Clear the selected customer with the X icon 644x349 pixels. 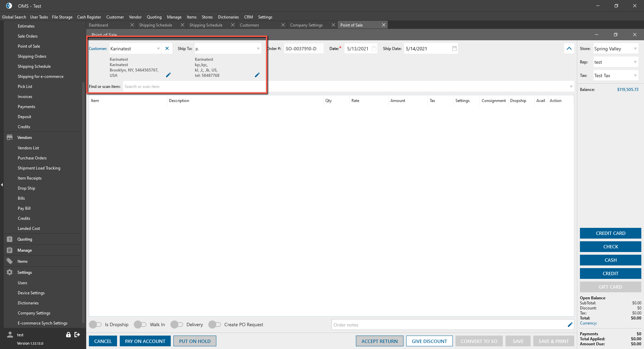167,49
